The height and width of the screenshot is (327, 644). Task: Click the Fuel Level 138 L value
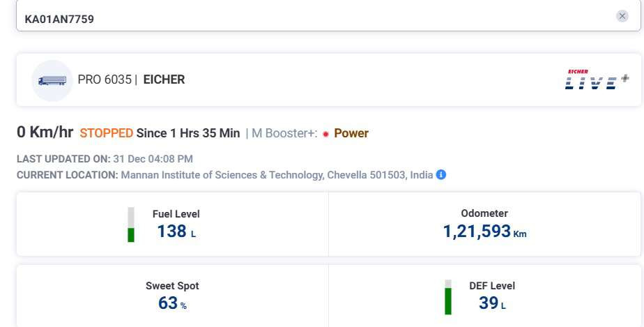tap(176, 231)
